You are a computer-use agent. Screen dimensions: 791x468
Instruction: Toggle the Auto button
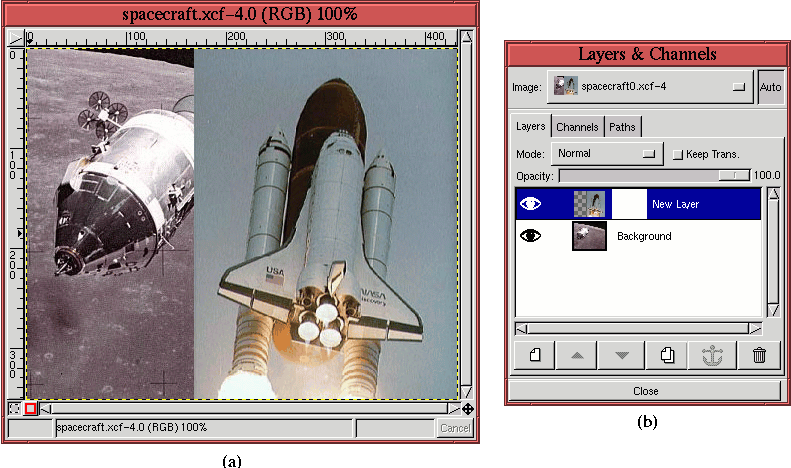[770, 87]
